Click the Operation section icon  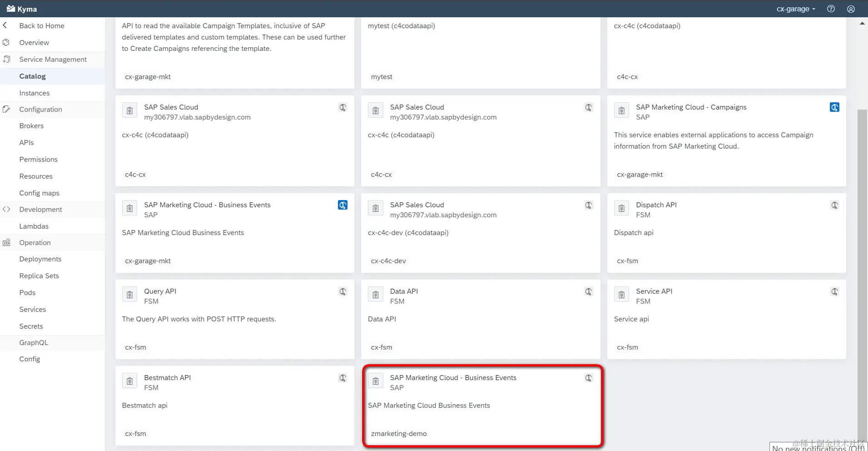point(6,242)
